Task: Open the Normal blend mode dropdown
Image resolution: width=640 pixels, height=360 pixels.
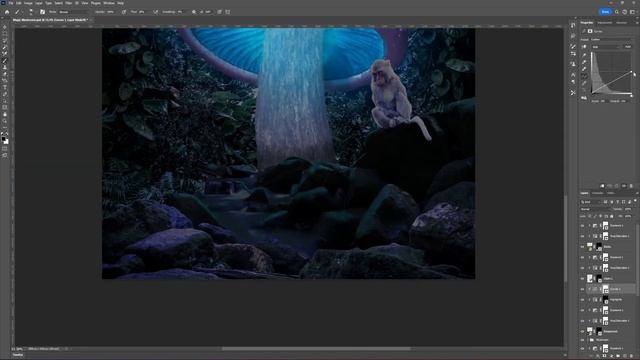Action: [596, 209]
